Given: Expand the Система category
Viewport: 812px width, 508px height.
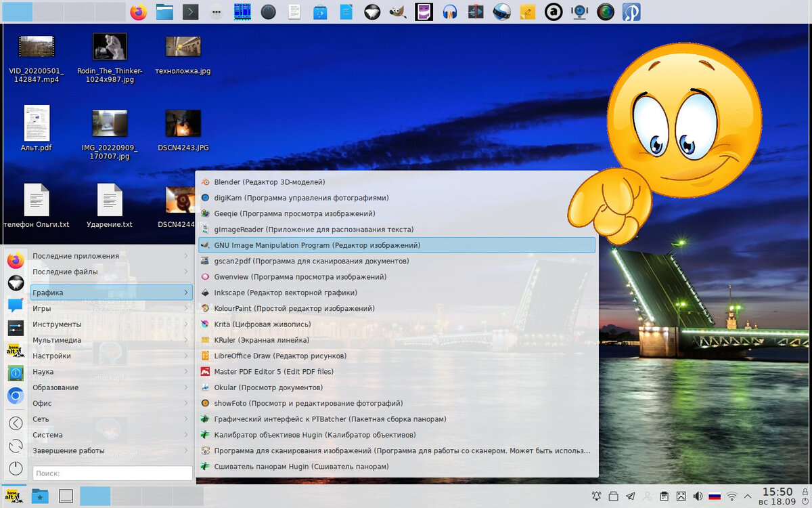Looking at the screenshot, I should (x=112, y=435).
